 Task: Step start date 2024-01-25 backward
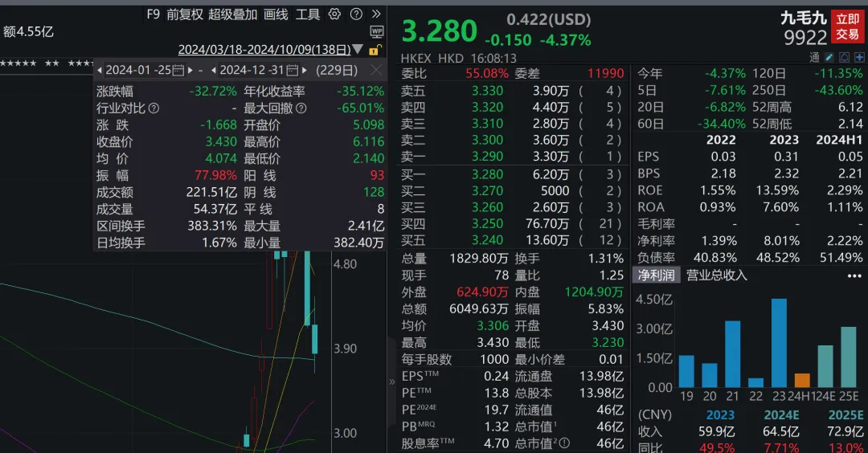[100, 70]
